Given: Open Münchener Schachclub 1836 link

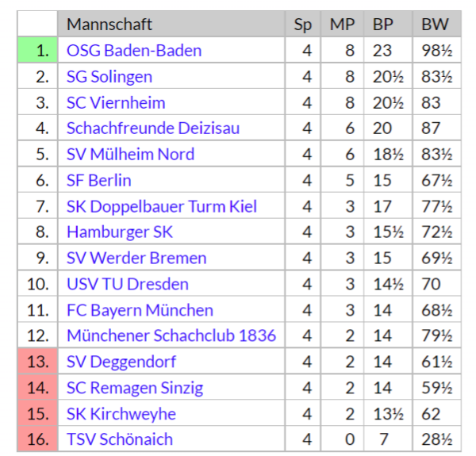Looking at the screenshot, I should click(171, 335).
